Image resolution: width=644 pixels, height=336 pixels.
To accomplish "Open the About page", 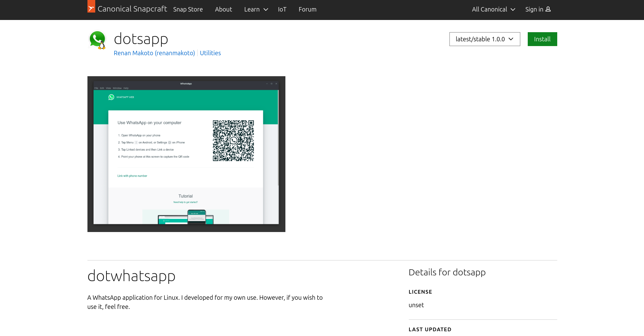I will [223, 9].
